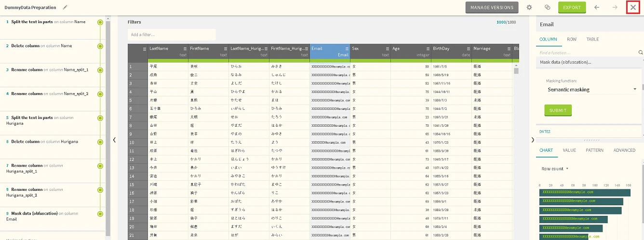Image resolution: width=644 pixels, height=240 pixels.
Task: Open the Row count chart dropdown
Action: 555,169
